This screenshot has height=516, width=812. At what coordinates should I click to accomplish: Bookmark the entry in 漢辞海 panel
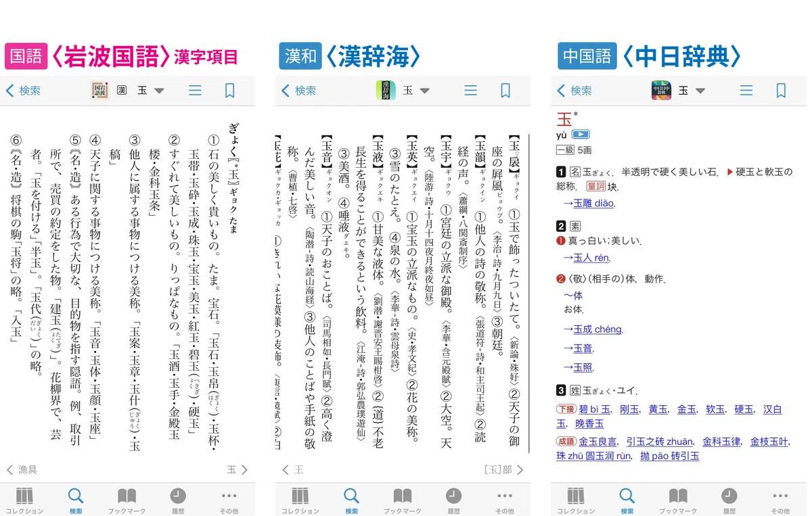(x=505, y=91)
